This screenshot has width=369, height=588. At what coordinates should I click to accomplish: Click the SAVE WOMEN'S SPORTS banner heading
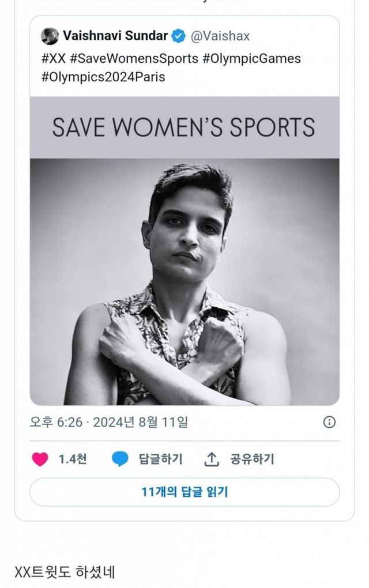pyautogui.click(x=184, y=127)
